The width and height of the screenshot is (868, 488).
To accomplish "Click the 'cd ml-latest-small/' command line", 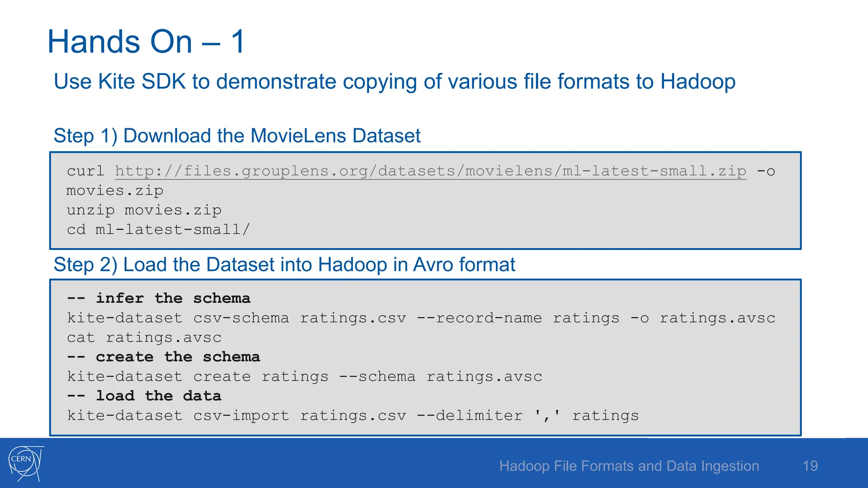I will (159, 230).
